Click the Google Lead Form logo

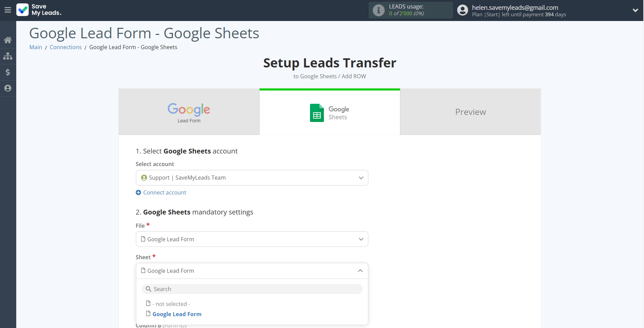click(x=189, y=113)
